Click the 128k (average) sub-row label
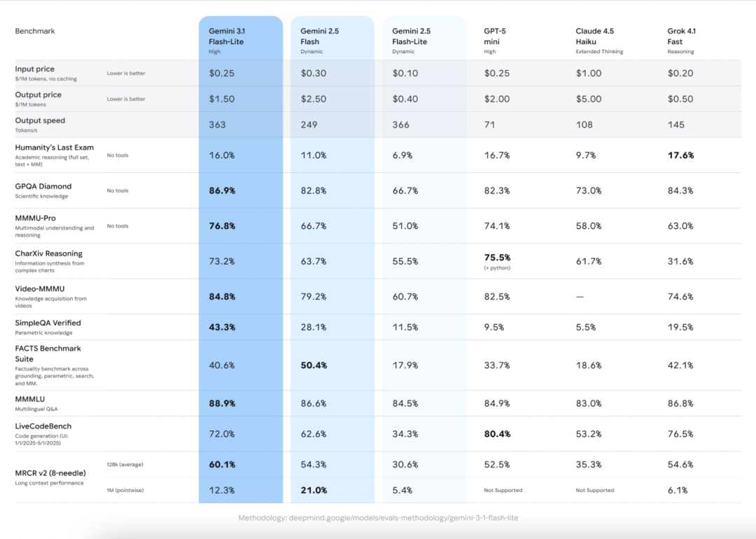Image resolution: width=756 pixels, height=539 pixels. point(125,464)
